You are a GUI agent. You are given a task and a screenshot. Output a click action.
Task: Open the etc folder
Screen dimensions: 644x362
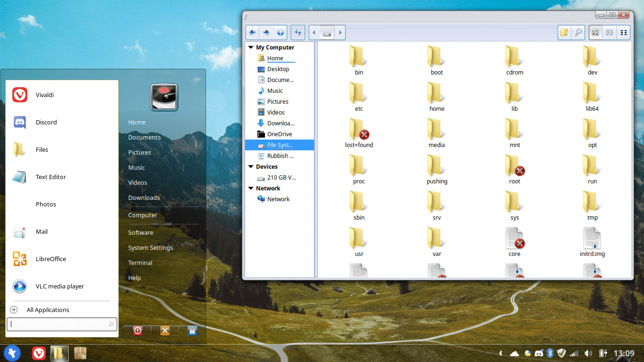(359, 97)
